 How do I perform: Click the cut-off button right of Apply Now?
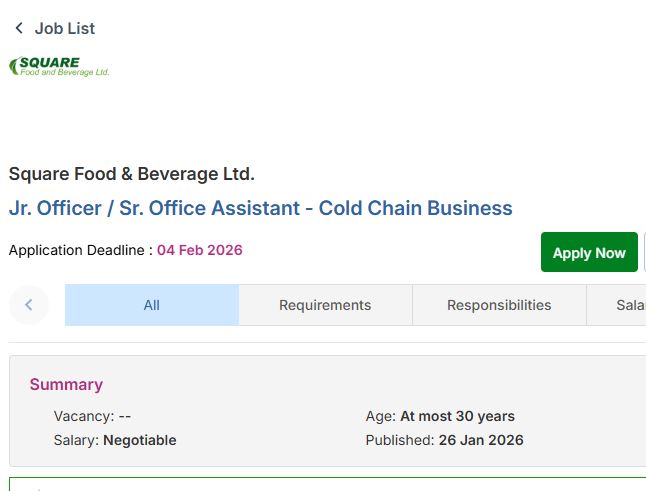tap(644, 252)
